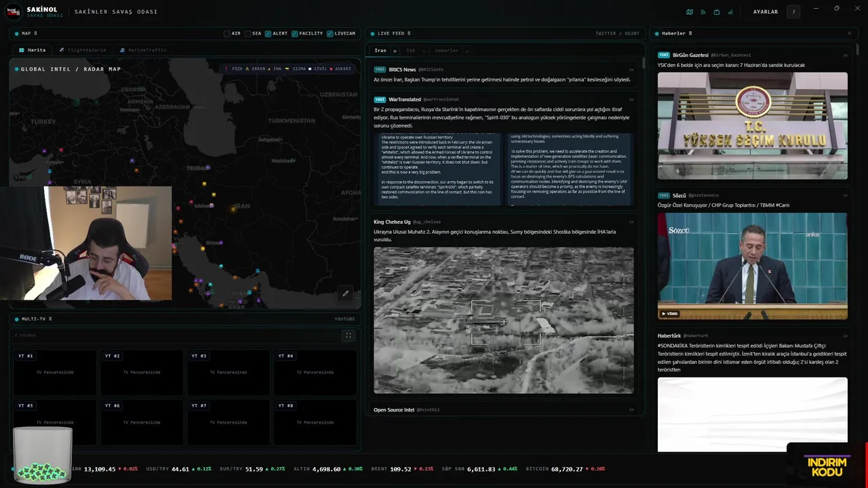Click the İNDİRİM KODU button
This screenshot has width=868, height=488.
pos(827,467)
